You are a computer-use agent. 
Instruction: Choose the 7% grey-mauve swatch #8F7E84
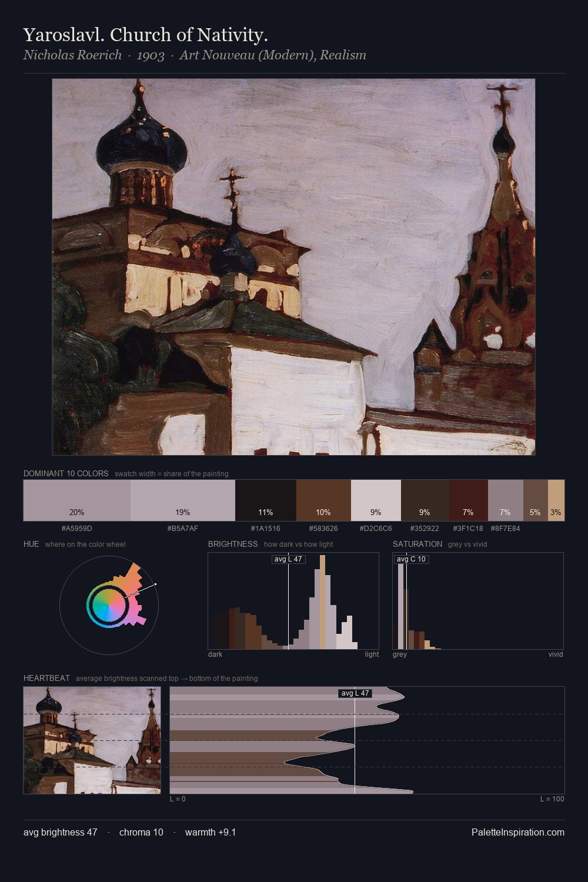505,500
